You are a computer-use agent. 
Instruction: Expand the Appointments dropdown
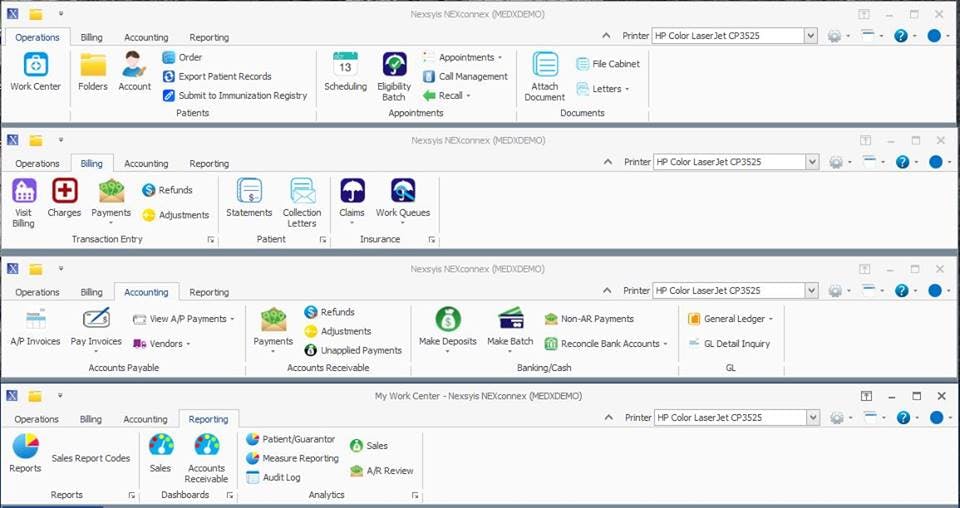500,58
